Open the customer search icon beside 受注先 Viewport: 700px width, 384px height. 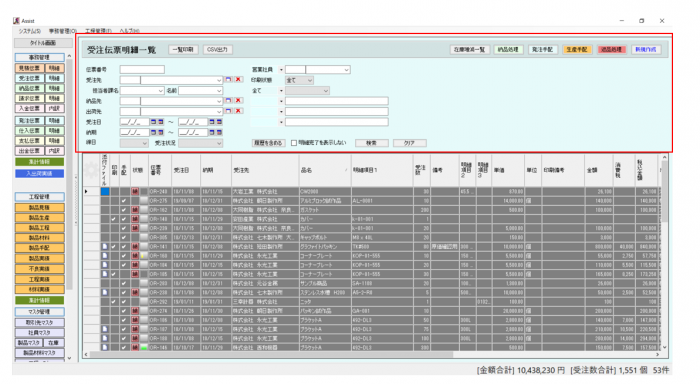click(x=228, y=79)
